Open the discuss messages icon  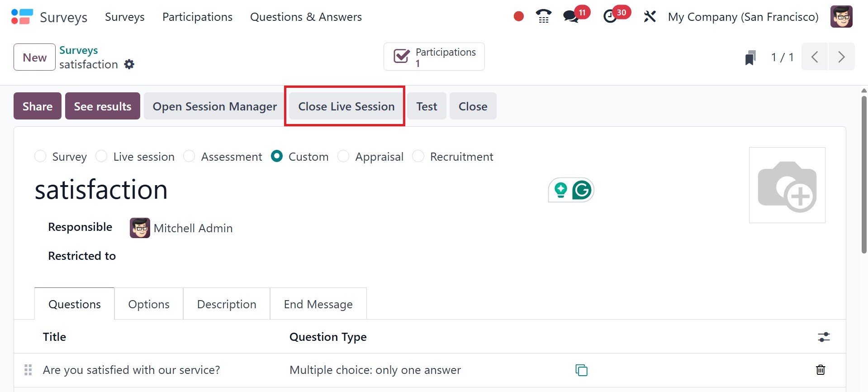(x=571, y=17)
